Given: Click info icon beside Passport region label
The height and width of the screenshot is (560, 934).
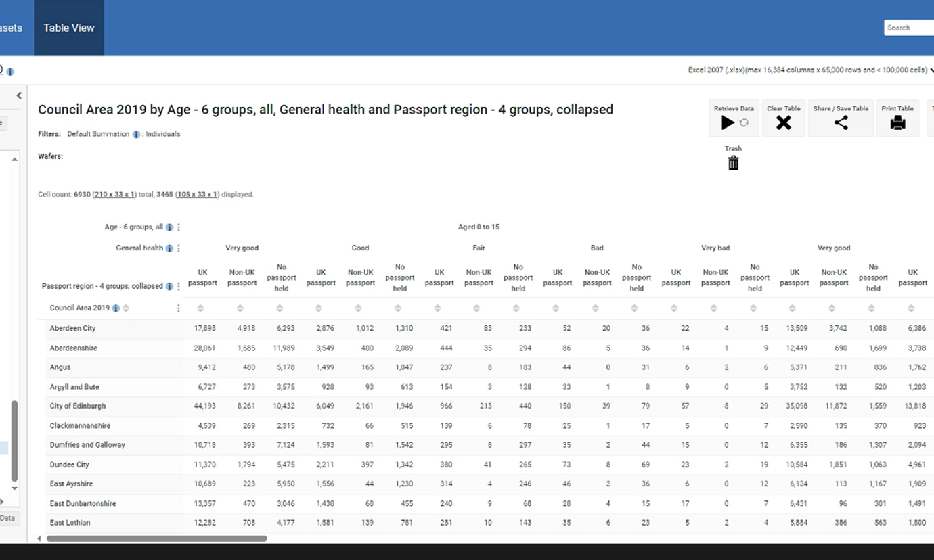Looking at the screenshot, I should (x=169, y=287).
